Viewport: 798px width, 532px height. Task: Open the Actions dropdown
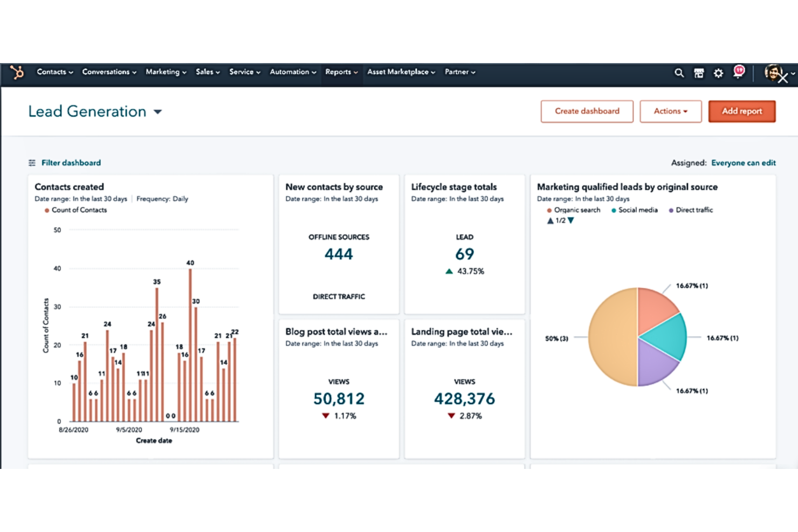pos(670,111)
